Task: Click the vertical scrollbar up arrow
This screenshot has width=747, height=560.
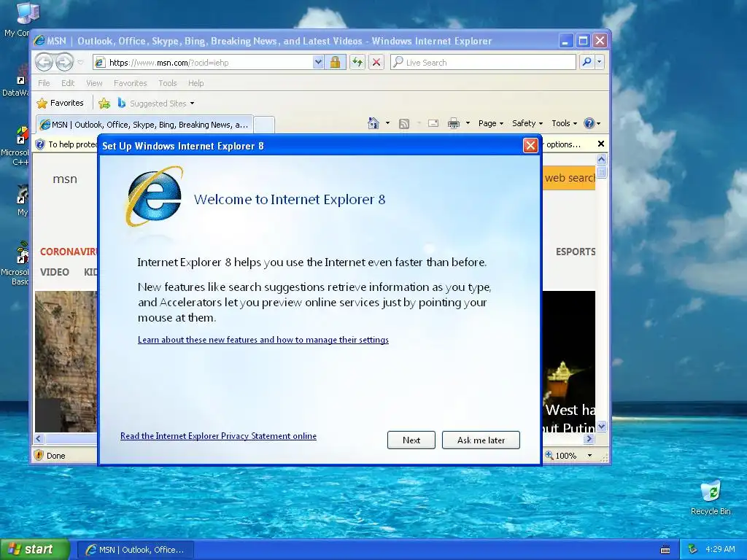Action: coord(601,159)
